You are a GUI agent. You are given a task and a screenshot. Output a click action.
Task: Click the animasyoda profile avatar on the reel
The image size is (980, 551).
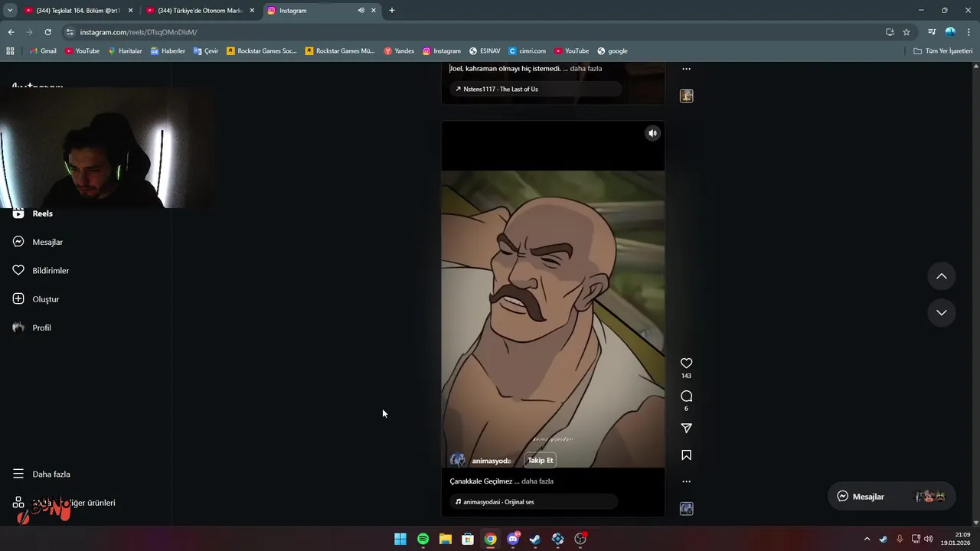pos(458,460)
